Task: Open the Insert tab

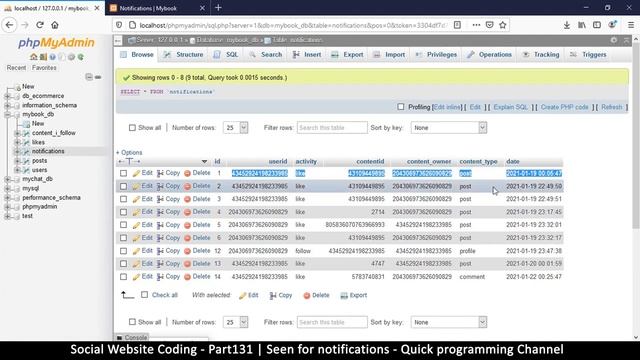Action: pos(307,55)
